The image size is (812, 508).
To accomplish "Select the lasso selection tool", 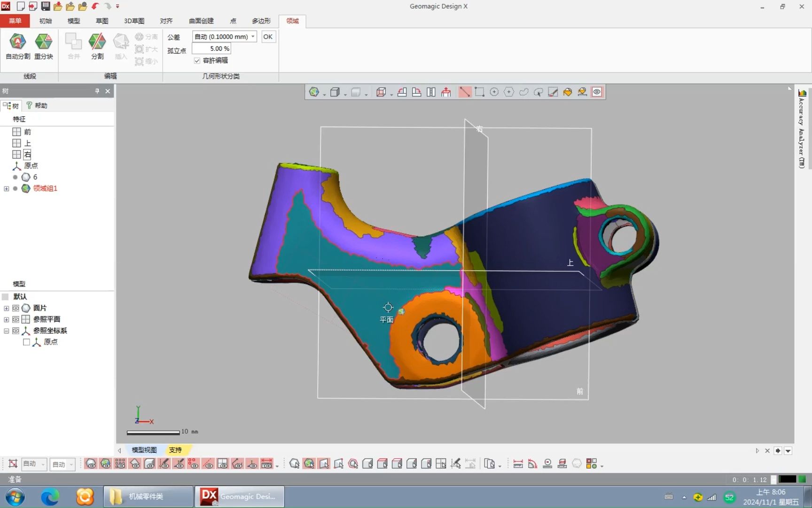I will tap(523, 92).
